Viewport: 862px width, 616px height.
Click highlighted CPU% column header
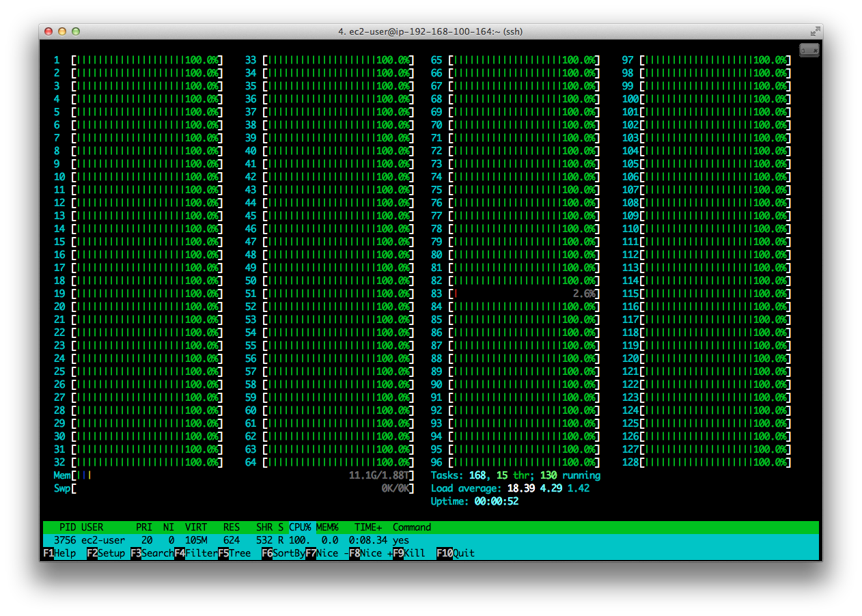(x=300, y=527)
